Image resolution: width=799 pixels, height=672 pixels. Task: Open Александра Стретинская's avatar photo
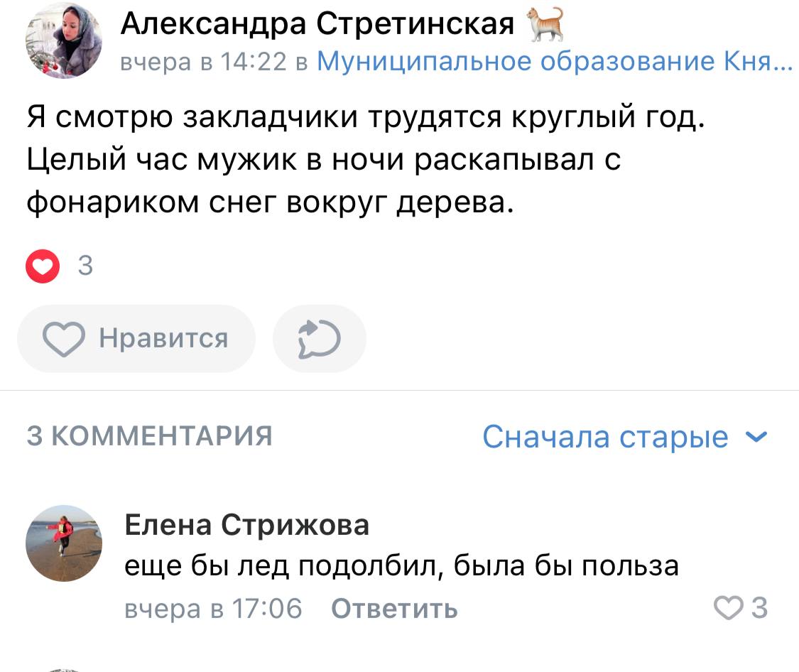coord(64,40)
